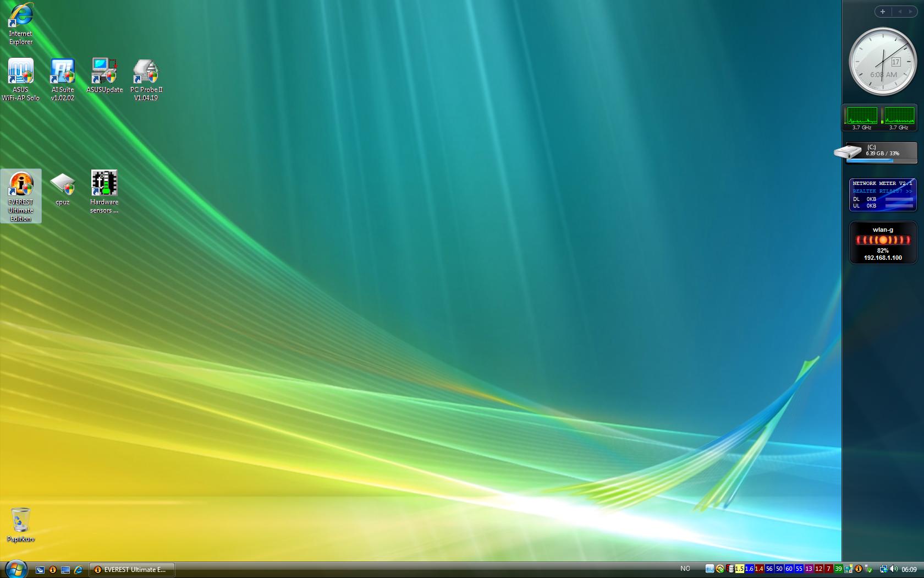The width and height of the screenshot is (924, 578).
Task: Select the cpuz desktop icon
Action: (x=62, y=189)
